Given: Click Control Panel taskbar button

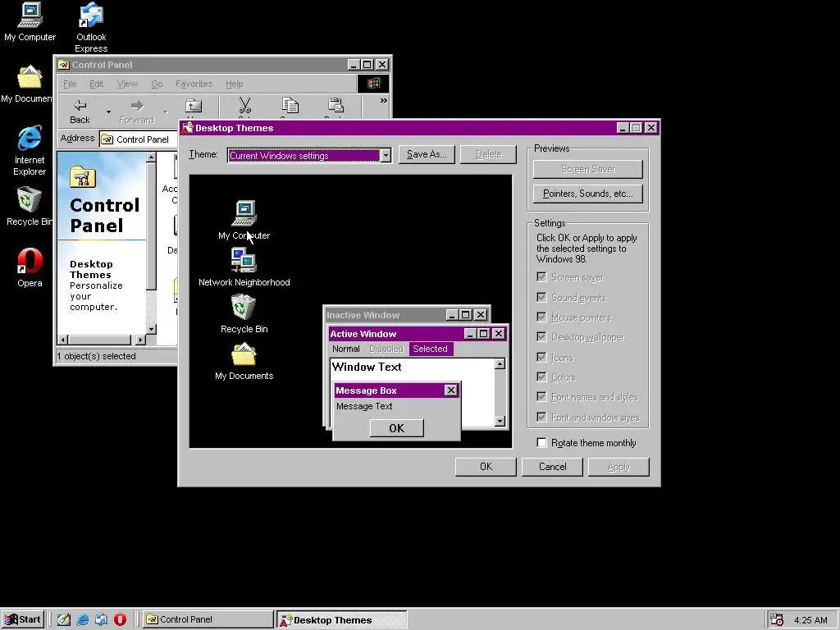Looking at the screenshot, I should tap(208, 619).
